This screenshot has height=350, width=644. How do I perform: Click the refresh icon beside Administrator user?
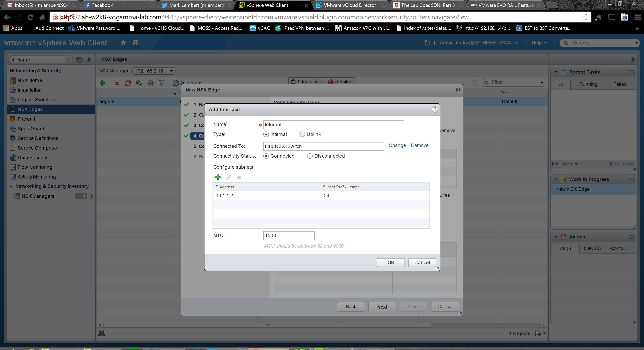coord(427,43)
